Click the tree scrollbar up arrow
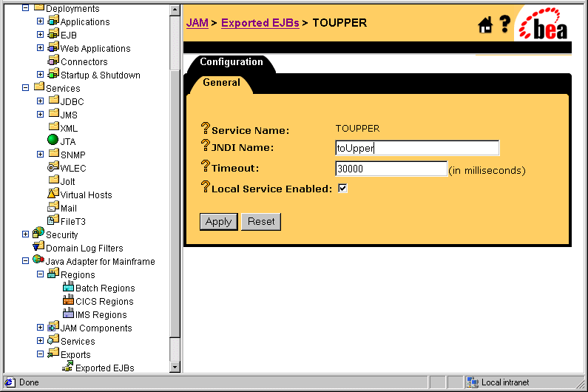This screenshot has width=588, height=392. point(175,10)
